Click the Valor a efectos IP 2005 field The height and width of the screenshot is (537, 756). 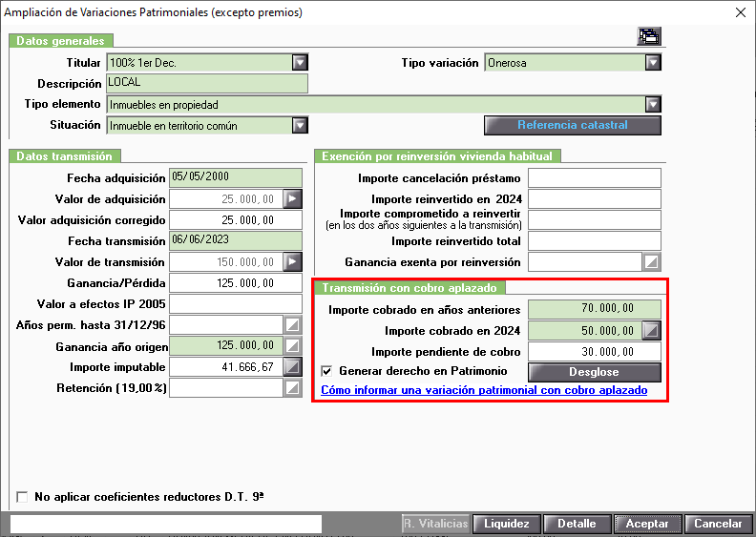point(236,304)
